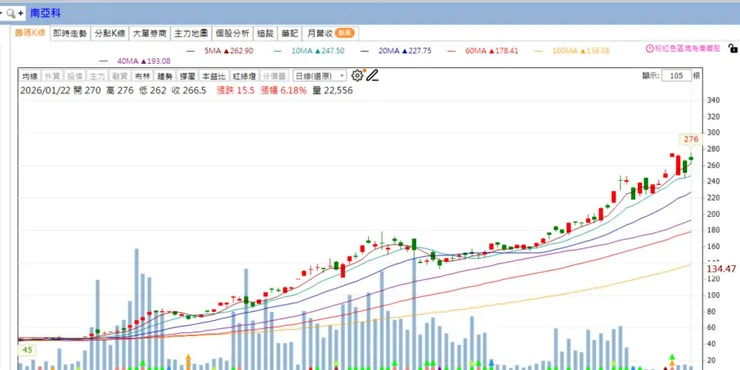Screen dimensions: 740x370
Task: Click the 134.47 price marker on axis
Action: click(721, 269)
